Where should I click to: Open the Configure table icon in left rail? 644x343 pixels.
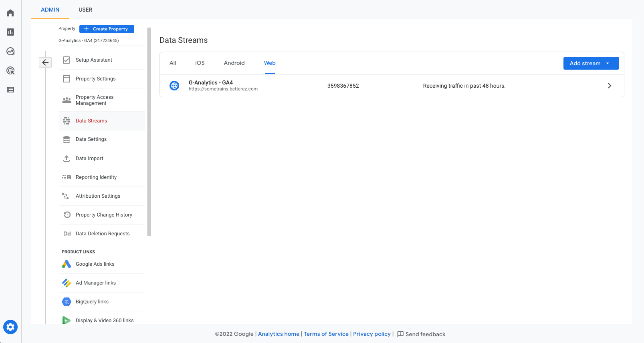(10, 90)
